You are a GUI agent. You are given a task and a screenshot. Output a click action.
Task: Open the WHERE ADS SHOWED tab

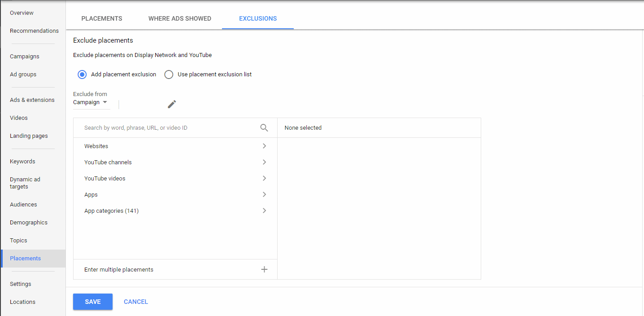tap(180, 18)
